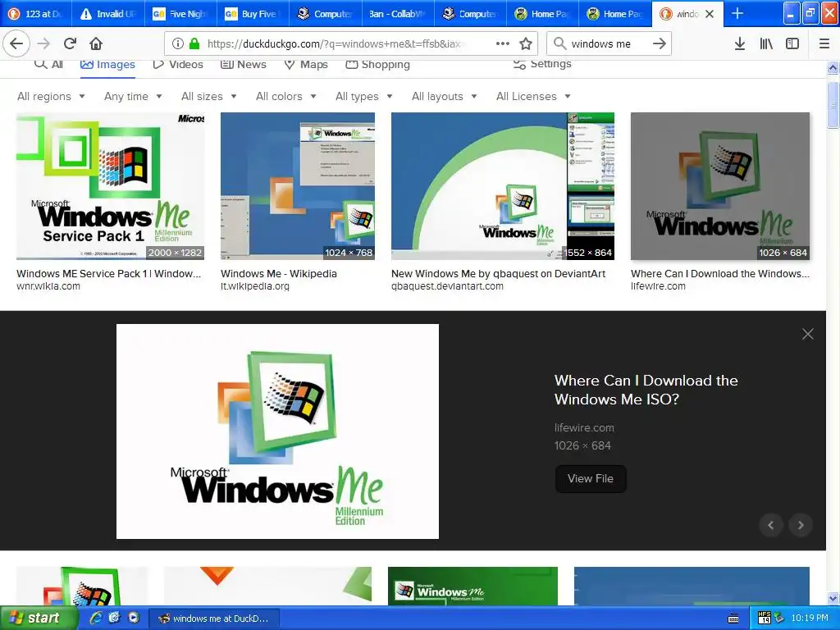Image resolution: width=840 pixels, height=630 pixels.
Task: Select the Images search tab
Action: (x=107, y=64)
